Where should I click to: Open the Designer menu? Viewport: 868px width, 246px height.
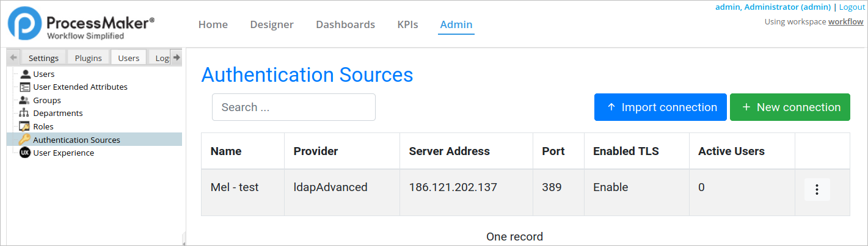coord(272,24)
